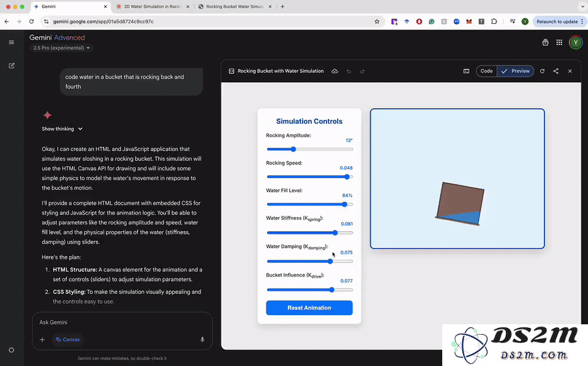588x366 pixels.
Task: Click the add attachment plus icon
Action: (42, 340)
